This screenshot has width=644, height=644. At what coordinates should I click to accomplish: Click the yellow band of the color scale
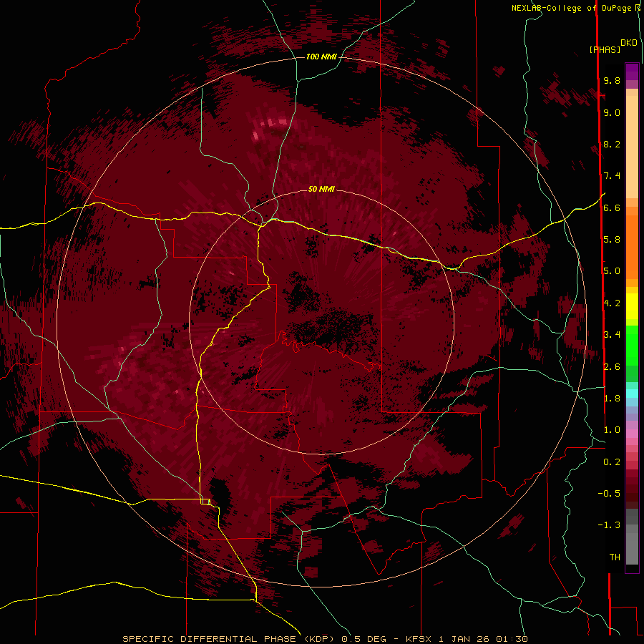[632, 306]
